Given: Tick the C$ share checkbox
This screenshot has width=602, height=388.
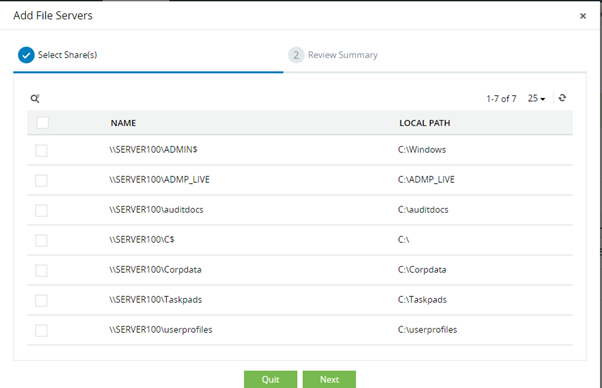Looking at the screenshot, I should point(41,240).
